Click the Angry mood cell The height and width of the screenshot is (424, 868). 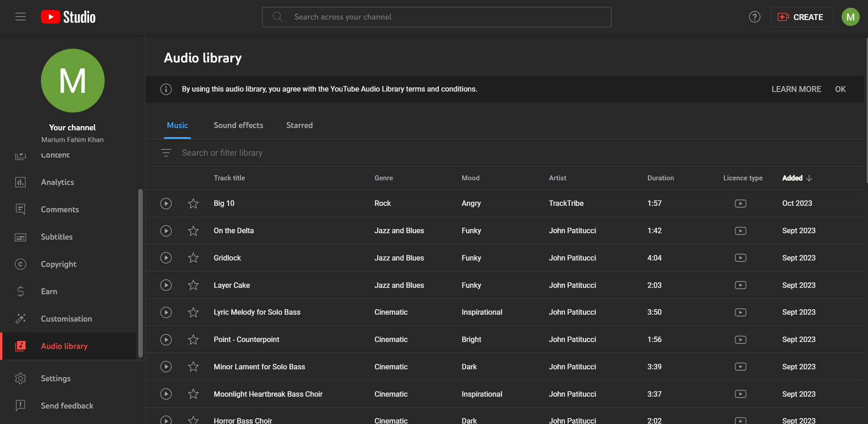pyautogui.click(x=471, y=204)
